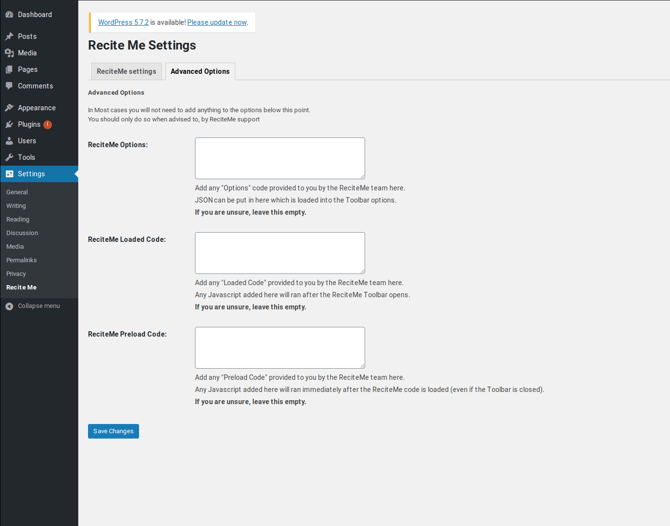
Task: Click the Comments speech bubble icon
Action: tap(9, 86)
